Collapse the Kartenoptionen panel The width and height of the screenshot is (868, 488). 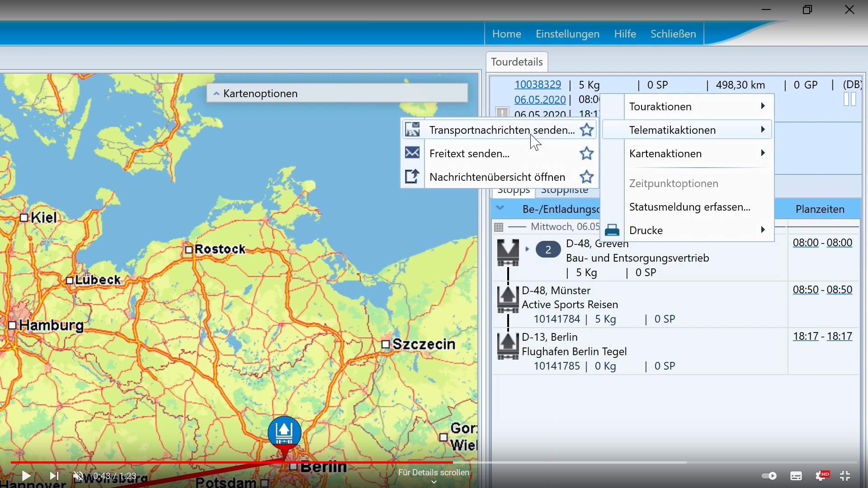[217, 94]
